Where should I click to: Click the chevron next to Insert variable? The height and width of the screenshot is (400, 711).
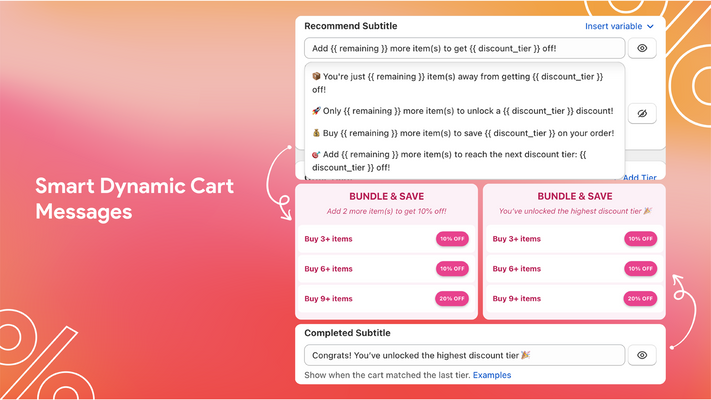[651, 26]
